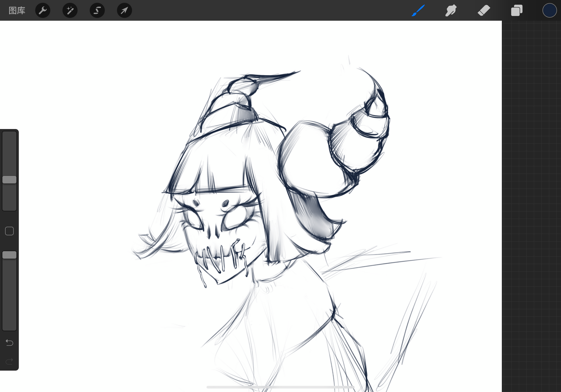
Task: Select the Smudge finger tool
Action: point(451,10)
